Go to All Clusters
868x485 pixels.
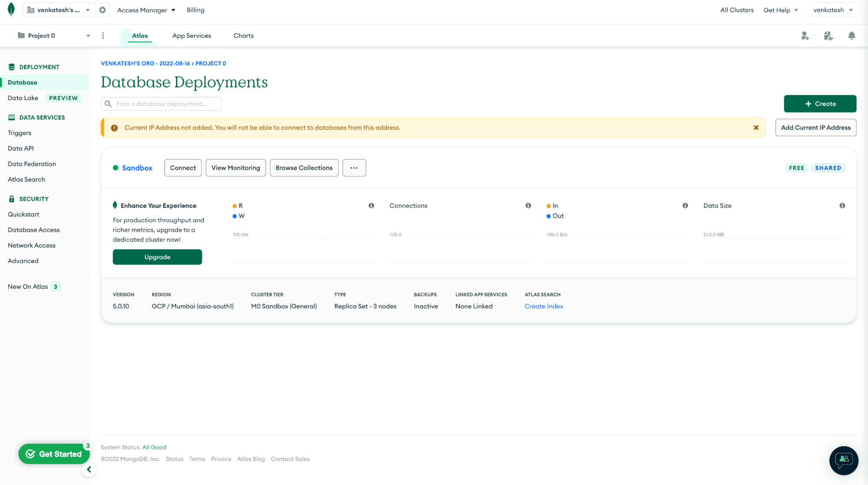pyautogui.click(x=737, y=10)
